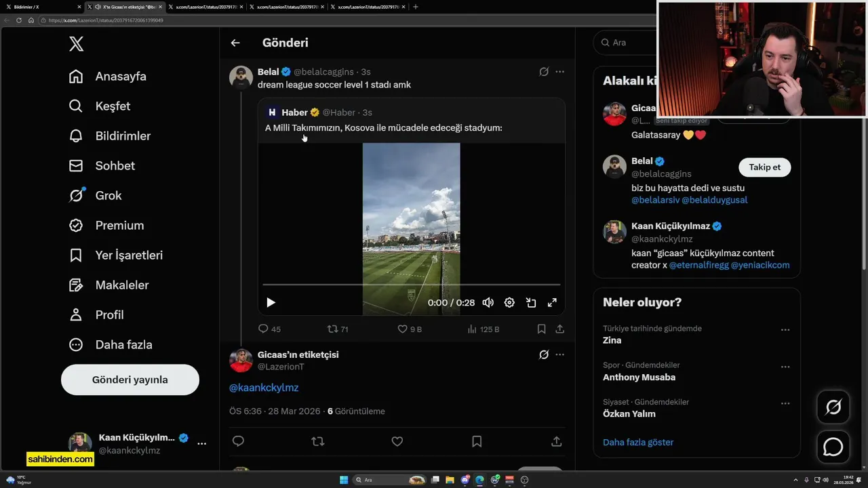The width and height of the screenshot is (868, 488).
Task: Open Yer İşaretleri bookmarks
Action: coord(116,256)
